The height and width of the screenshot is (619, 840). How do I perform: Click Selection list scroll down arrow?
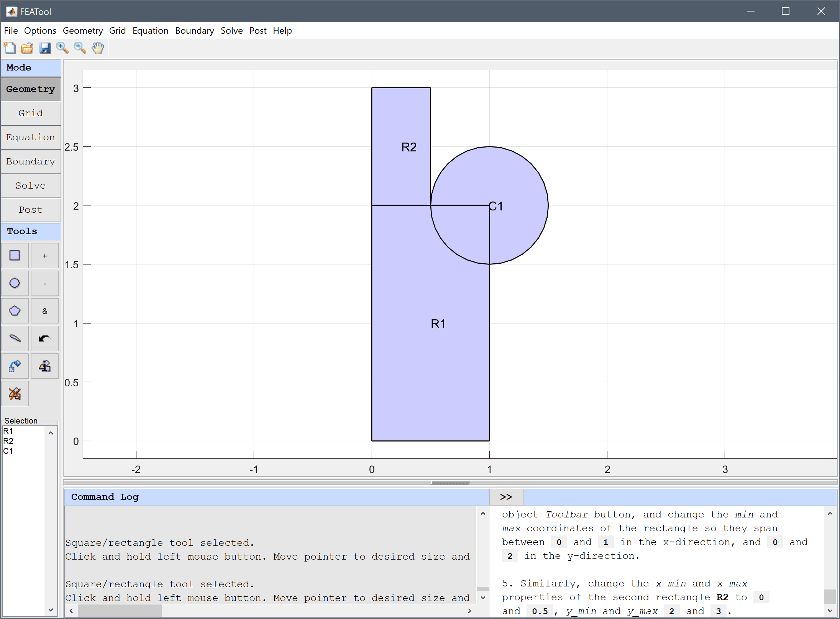tap(51, 609)
